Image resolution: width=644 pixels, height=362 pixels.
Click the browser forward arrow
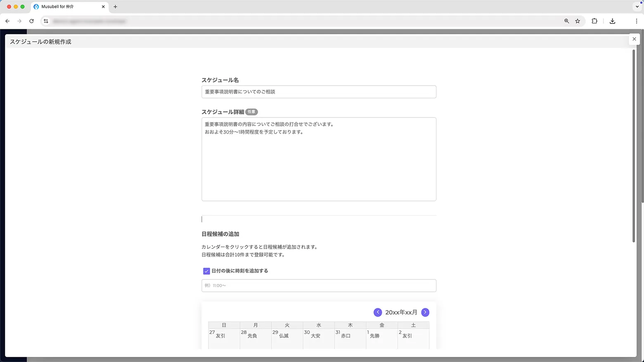19,21
